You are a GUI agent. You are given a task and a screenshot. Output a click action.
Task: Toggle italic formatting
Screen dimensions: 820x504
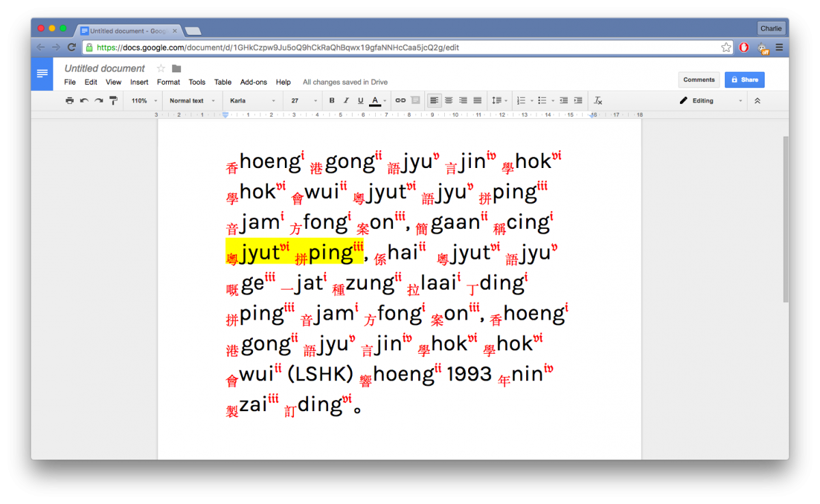(x=346, y=100)
